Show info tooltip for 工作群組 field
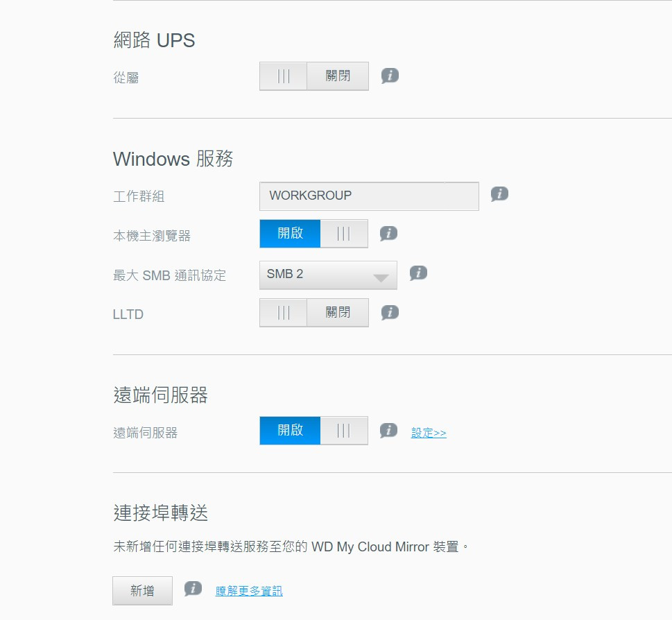This screenshot has width=672, height=620. tap(499, 194)
